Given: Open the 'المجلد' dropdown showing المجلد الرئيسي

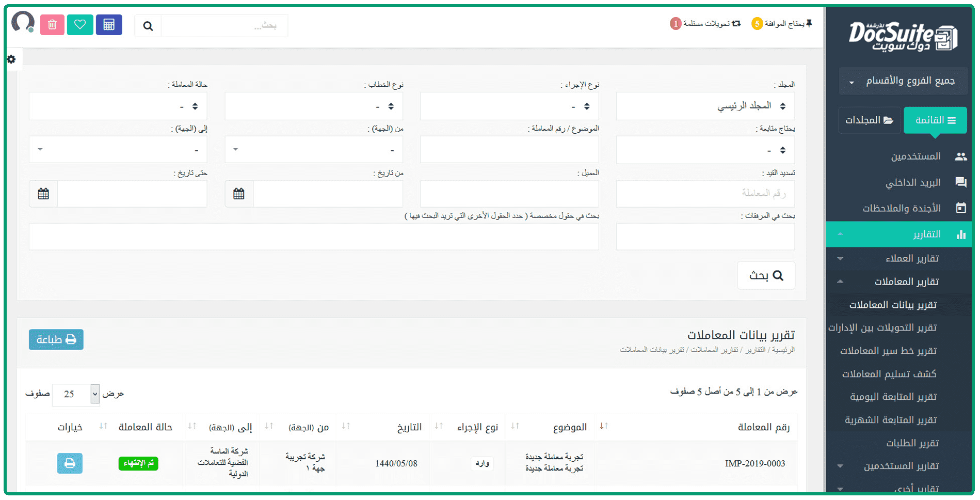Looking at the screenshot, I should click(705, 106).
